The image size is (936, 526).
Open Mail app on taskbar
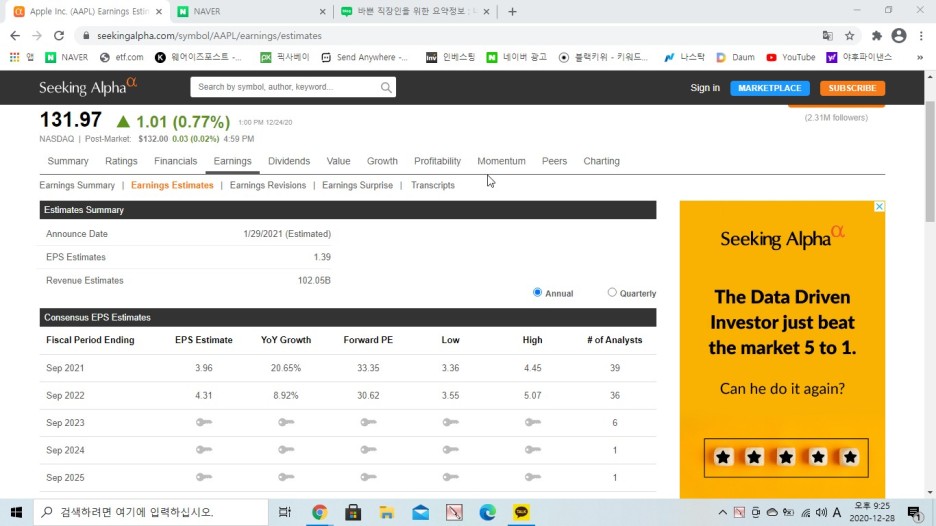point(420,512)
